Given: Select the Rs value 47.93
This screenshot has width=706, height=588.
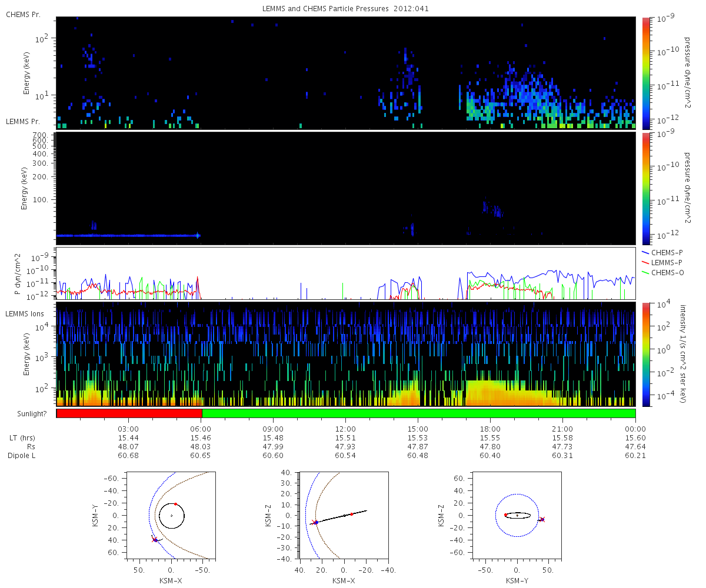Looking at the screenshot, I should click(x=345, y=447).
